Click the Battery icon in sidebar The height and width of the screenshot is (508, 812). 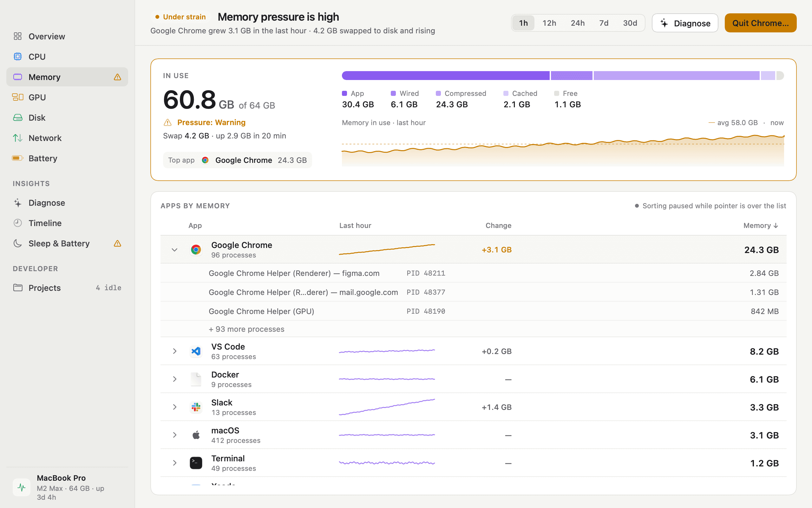coord(18,158)
